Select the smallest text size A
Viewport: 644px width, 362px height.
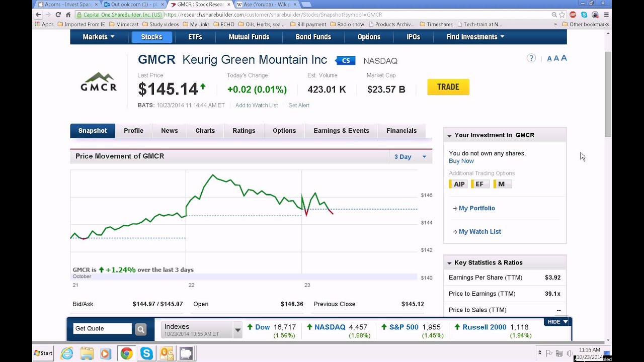pos(549,59)
